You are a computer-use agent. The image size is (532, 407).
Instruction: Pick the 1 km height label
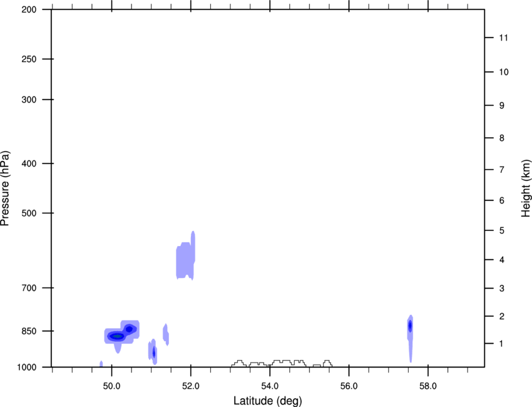(502, 344)
